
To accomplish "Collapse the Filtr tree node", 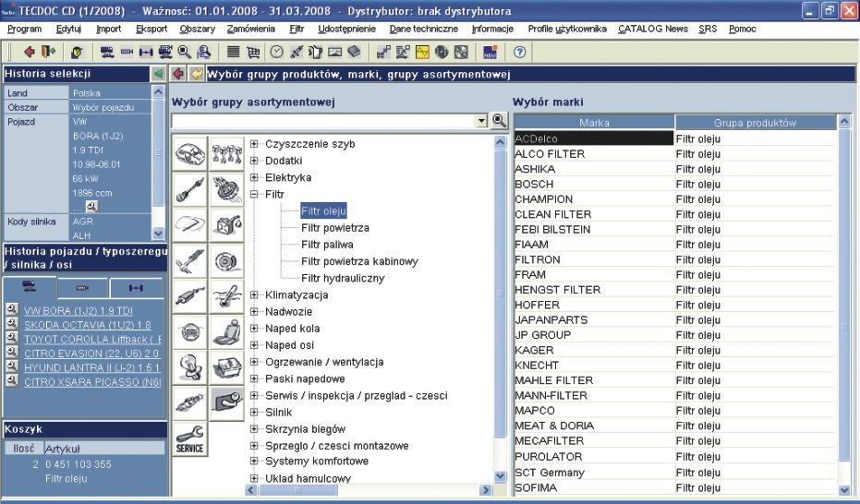I will tap(254, 194).
